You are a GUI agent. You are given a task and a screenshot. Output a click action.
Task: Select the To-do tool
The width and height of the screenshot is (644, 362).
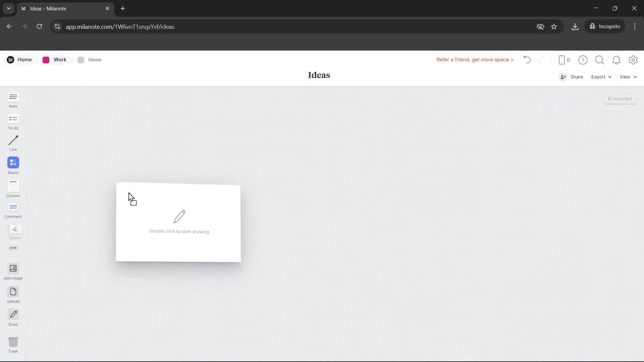[x=13, y=122]
